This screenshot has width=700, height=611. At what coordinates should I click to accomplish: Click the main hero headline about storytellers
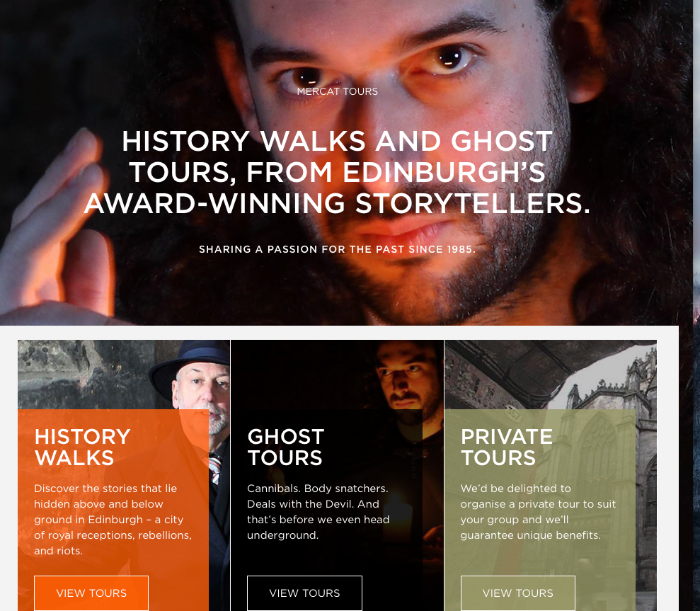[338, 172]
